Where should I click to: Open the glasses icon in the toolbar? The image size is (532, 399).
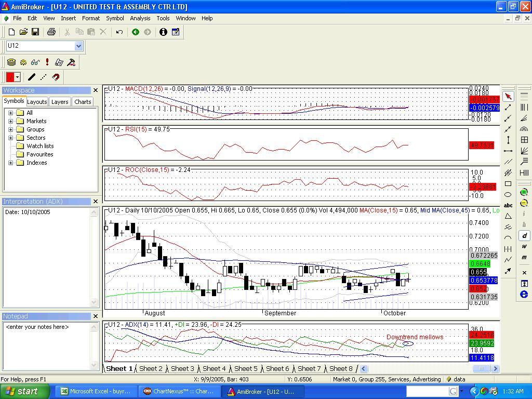pyautogui.click(x=35, y=62)
